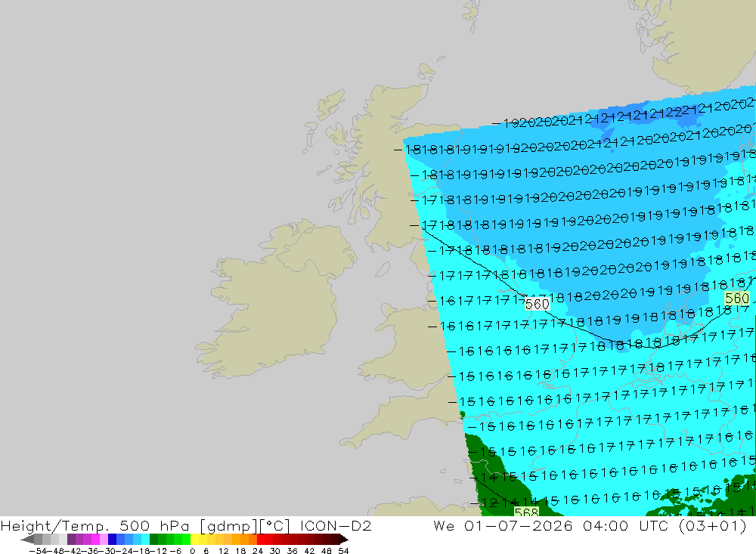756x554 pixels.
Task: Click the Height/Temp. 500 hPa title text
Action: pos(97,525)
